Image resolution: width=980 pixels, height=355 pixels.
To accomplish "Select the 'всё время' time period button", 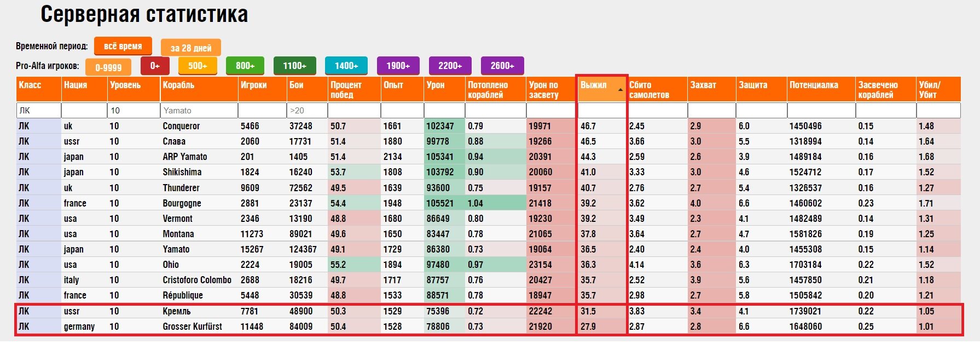I will (x=123, y=46).
